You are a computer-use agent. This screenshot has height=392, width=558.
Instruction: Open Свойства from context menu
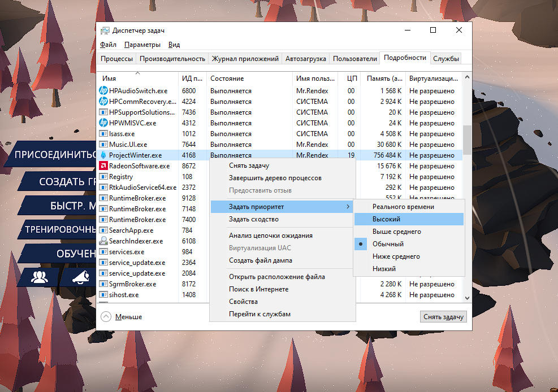283,302
